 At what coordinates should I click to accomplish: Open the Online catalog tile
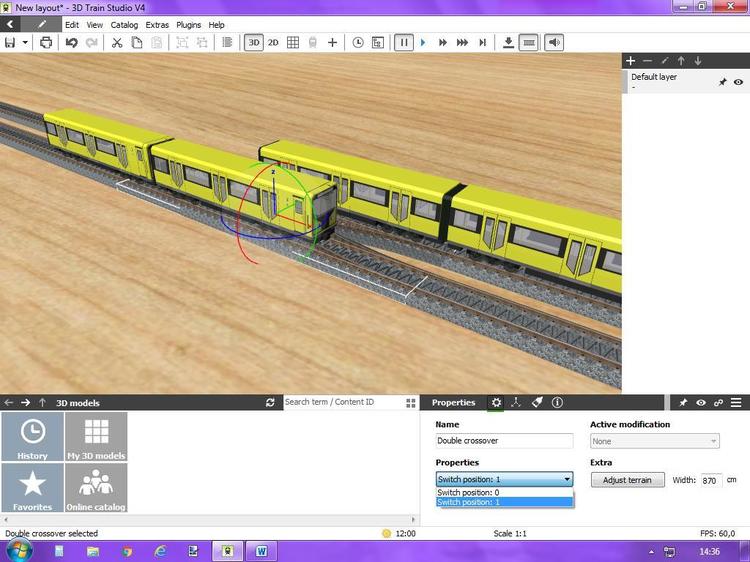pyautogui.click(x=96, y=488)
